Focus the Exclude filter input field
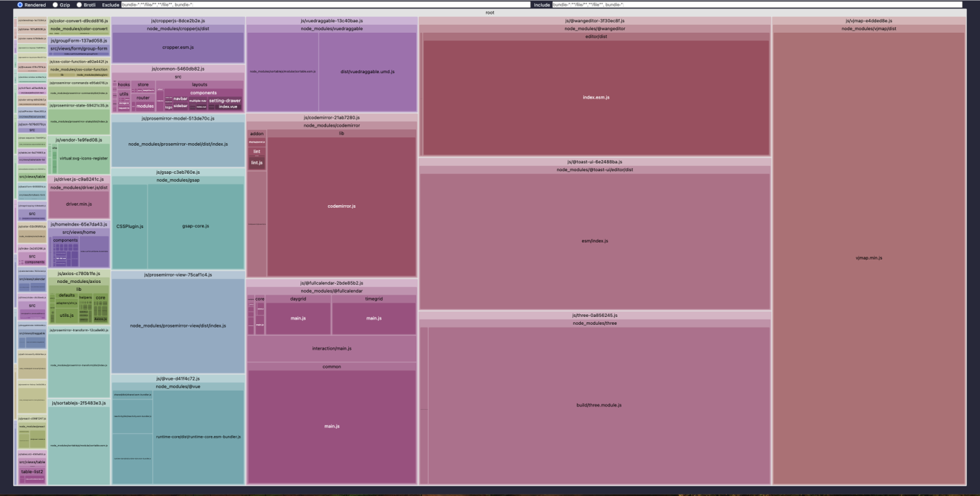This screenshot has height=496, width=980. pyautogui.click(x=325, y=5)
